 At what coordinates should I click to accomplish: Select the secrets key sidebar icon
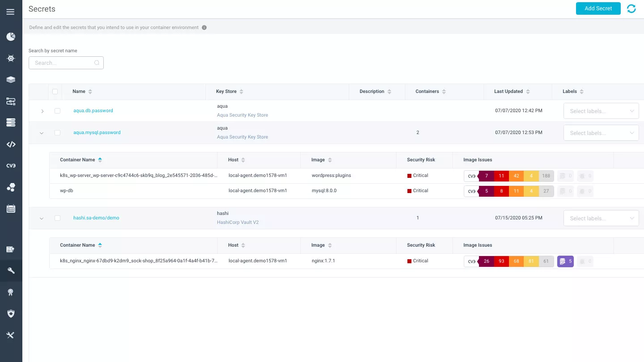coord(11,270)
